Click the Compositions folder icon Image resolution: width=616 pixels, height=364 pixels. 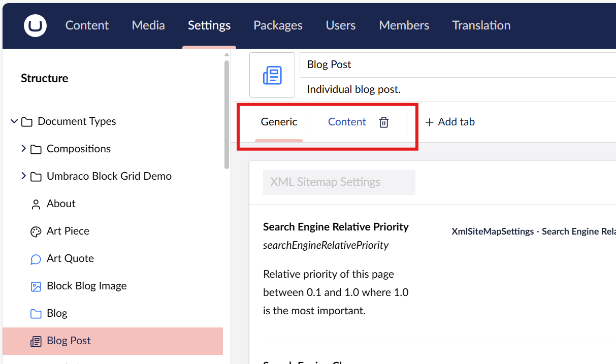tap(36, 149)
